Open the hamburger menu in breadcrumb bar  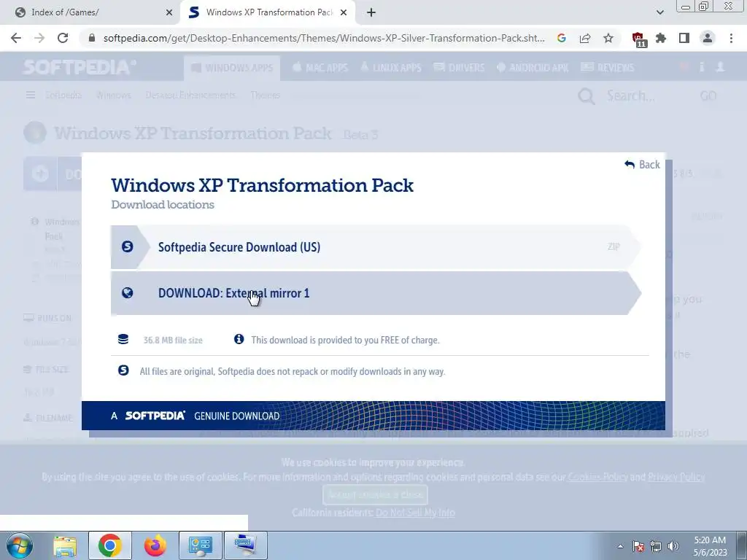[31, 96]
